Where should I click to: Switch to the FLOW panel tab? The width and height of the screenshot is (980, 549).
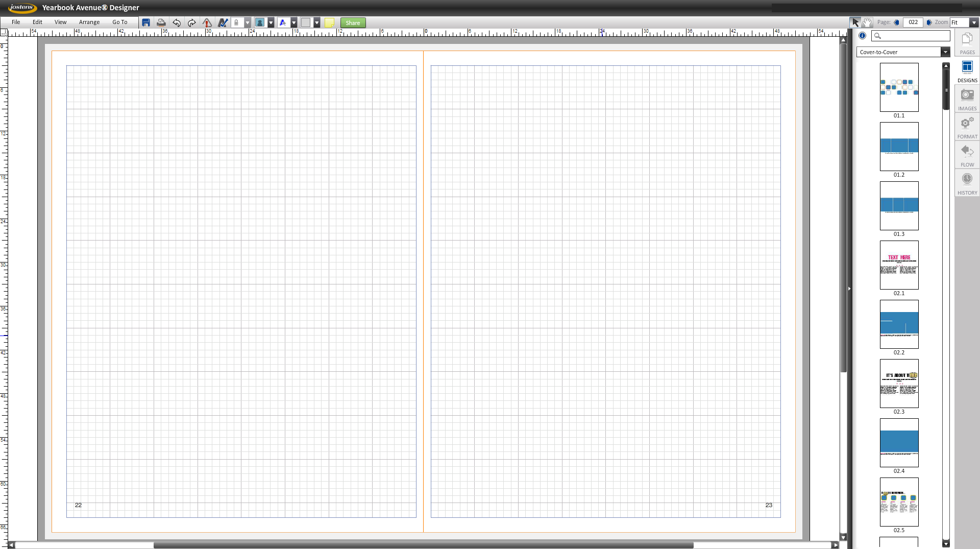967,155
